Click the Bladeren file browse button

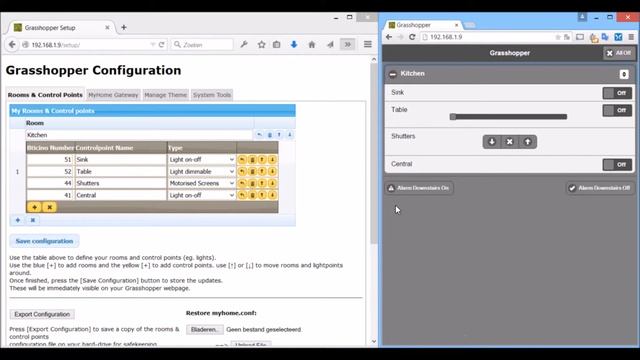pos(205,329)
